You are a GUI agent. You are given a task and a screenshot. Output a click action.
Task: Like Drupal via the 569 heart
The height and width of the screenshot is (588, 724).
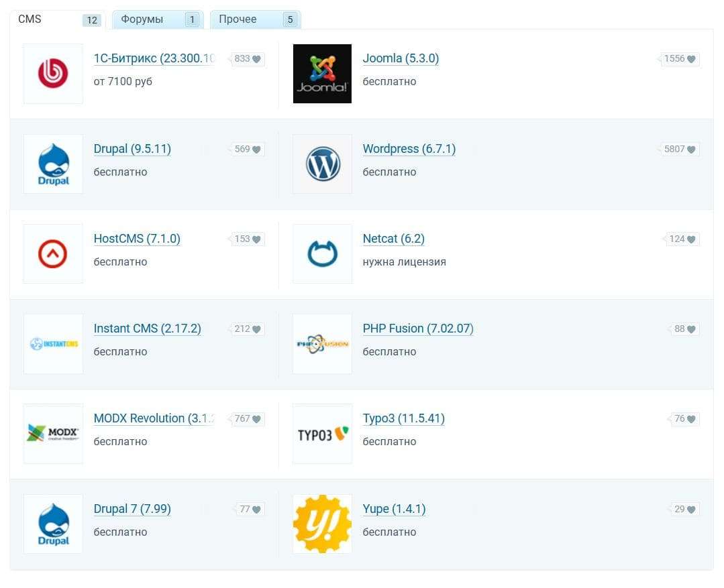[256, 150]
